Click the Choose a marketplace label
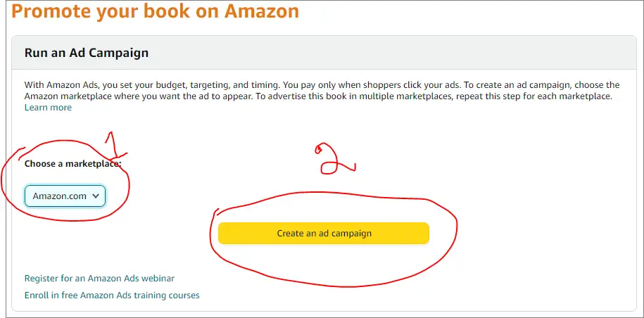Screen dimensions: 644x318 click(x=73, y=164)
